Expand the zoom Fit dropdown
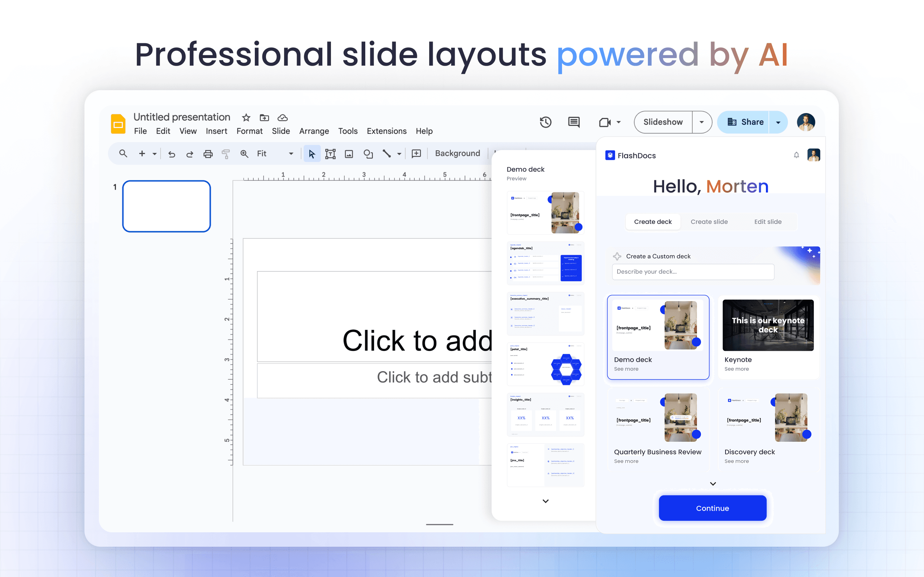This screenshot has height=577, width=924. (x=291, y=153)
